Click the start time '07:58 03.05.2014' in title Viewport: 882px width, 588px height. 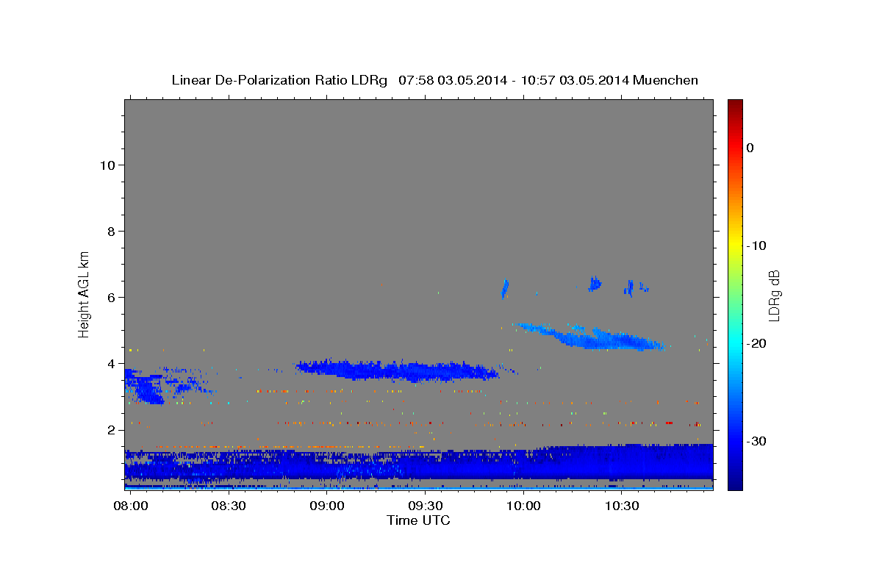453,80
